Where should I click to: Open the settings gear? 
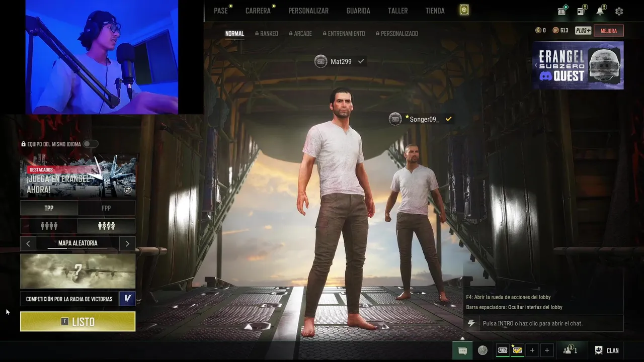[619, 11]
